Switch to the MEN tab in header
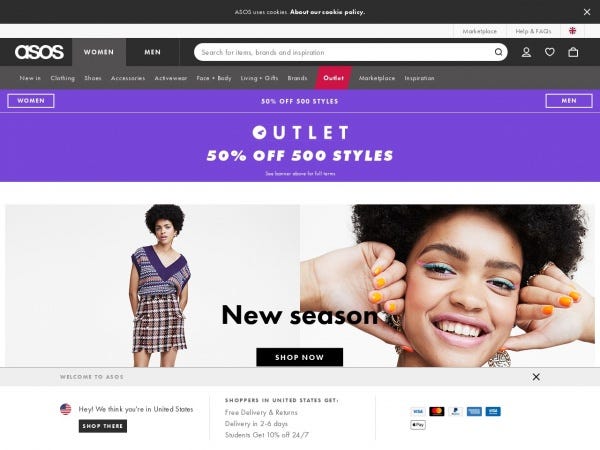 pos(152,52)
